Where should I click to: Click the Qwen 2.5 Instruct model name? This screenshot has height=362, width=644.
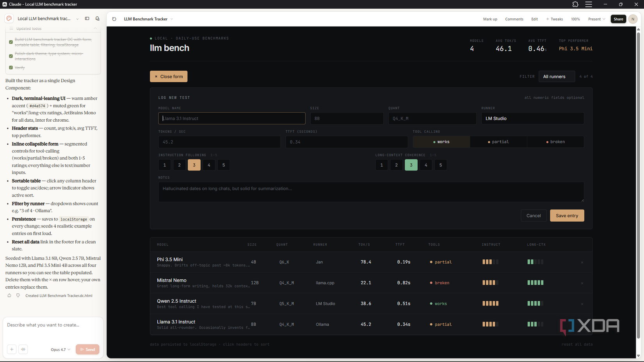(x=176, y=301)
